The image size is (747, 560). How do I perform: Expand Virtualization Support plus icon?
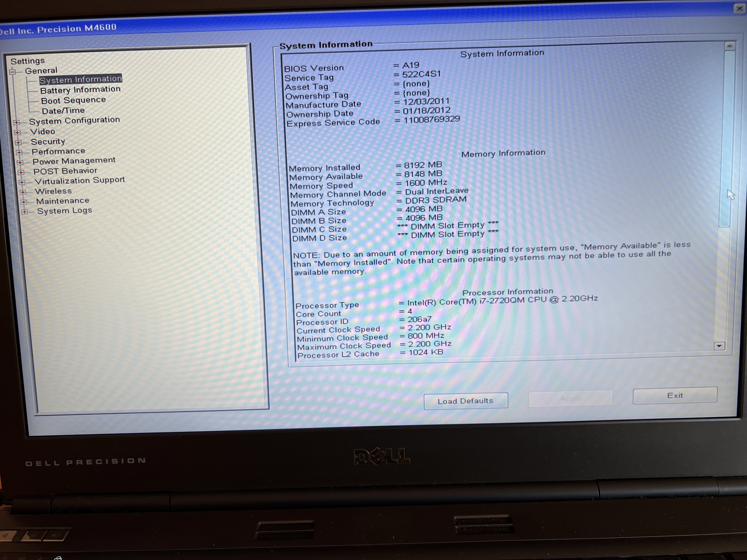22,182
